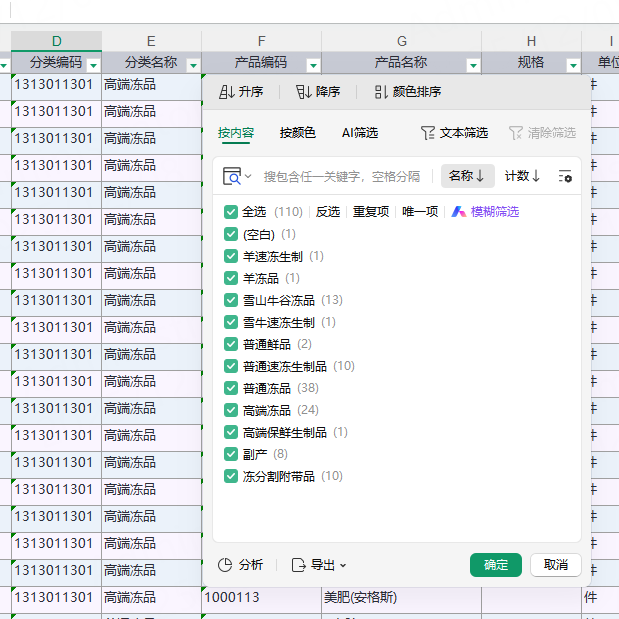Select column F header
This screenshot has height=619, width=619.
[x=261, y=41]
